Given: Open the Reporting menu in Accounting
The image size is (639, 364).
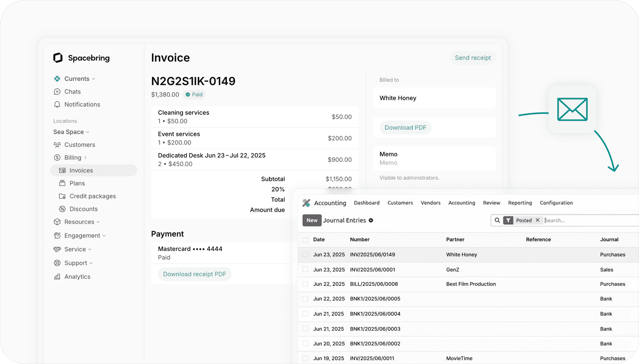Looking at the screenshot, I should [x=520, y=203].
